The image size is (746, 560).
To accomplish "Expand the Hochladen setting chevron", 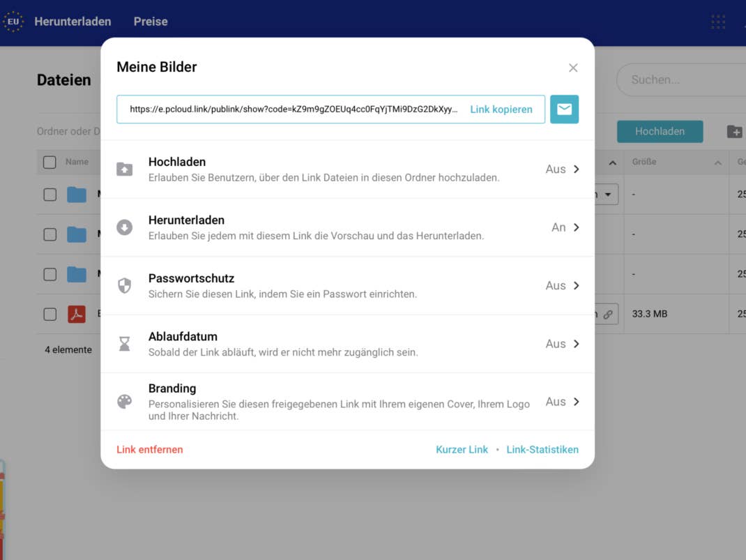I will click(576, 169).
